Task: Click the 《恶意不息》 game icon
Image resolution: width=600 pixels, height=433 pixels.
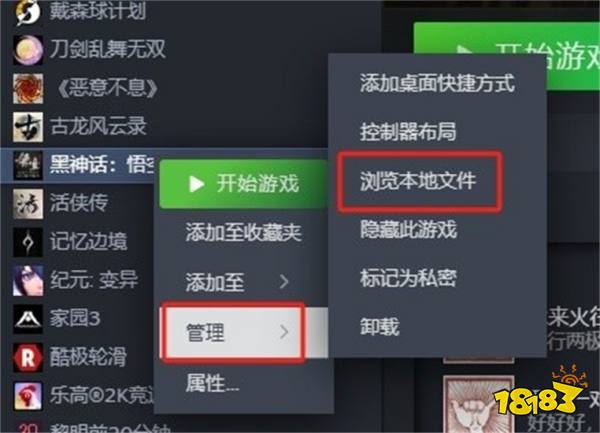Action: coord(28,89)
